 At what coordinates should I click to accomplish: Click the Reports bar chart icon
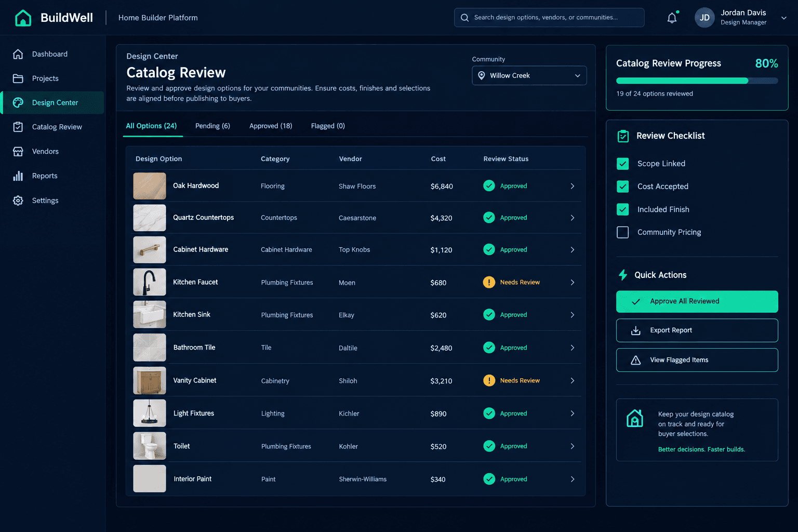coord(18,176)
